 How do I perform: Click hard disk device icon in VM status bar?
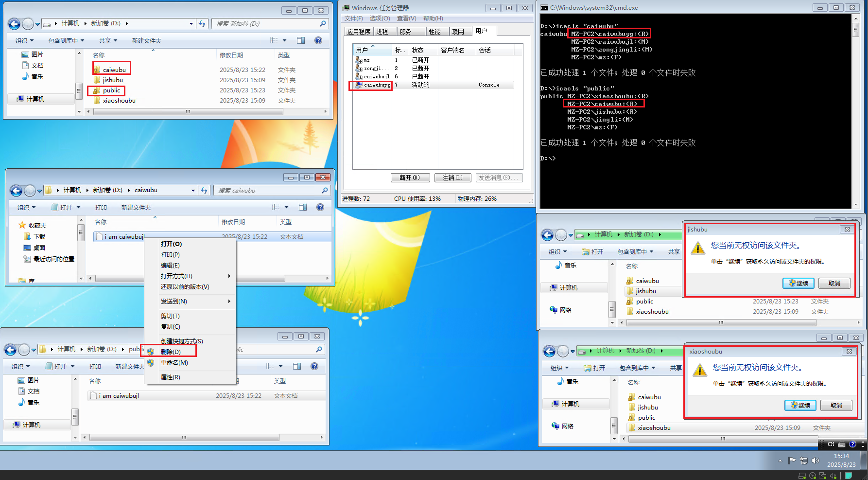(802, 476)
